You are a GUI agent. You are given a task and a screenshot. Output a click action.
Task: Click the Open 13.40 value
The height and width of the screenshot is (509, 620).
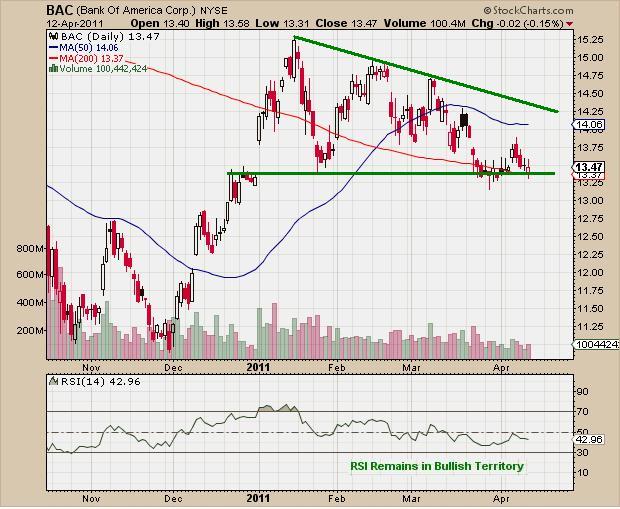coord(161,23)
